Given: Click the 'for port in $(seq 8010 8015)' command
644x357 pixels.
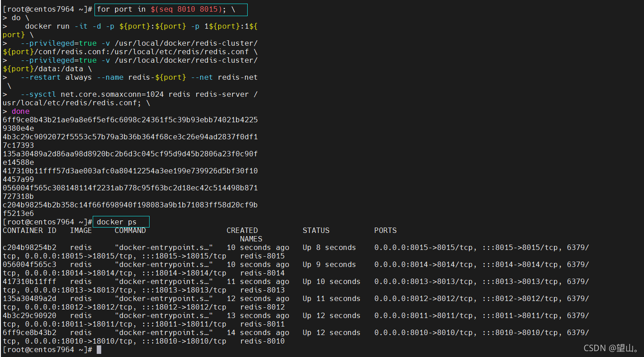Looking at the screenshot, I should tap(159, 9).
